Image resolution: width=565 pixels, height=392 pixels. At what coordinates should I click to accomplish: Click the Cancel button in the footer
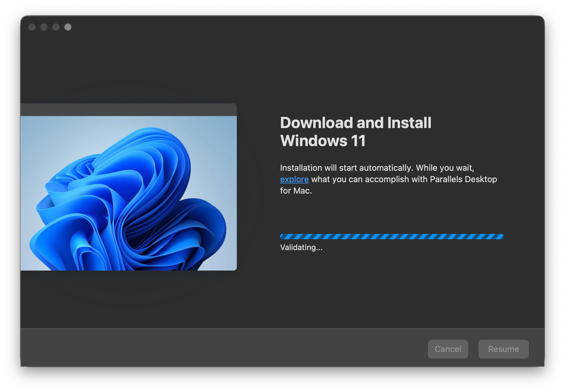coord(448,349)
